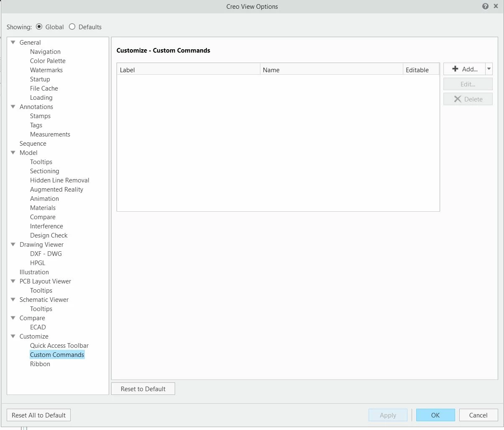
Task: Select Tooltips under Model
Action: (41, 162)
